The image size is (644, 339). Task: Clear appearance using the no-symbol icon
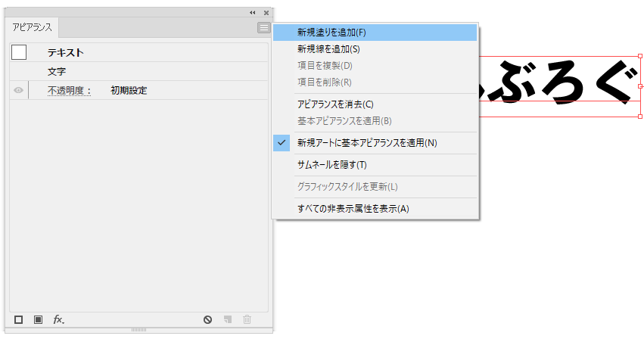pos(208,319)
